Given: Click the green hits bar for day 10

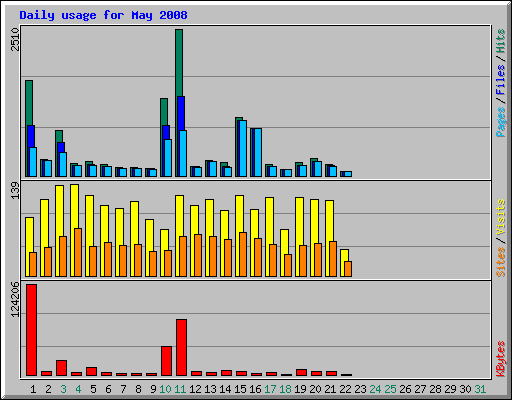Looking at the screenshot, I should (164, 112).
